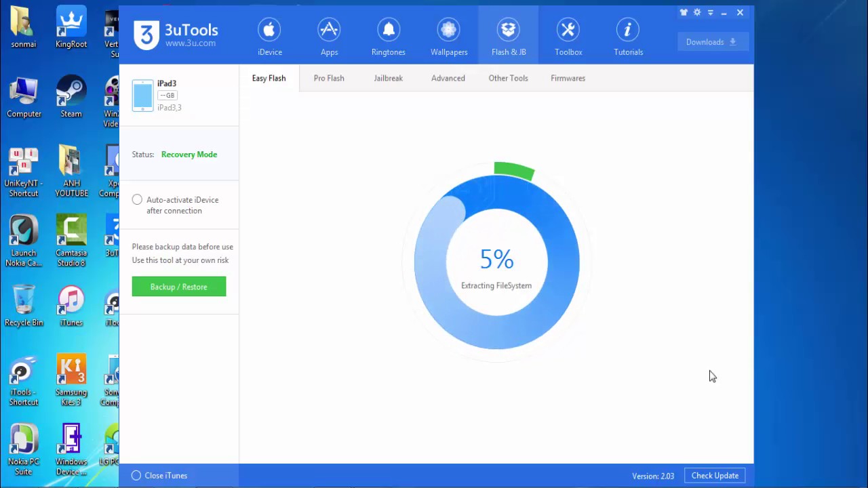Viewport: 868px width, 488px height.
Task: Enable Auto-activate iDevice after connection
Action: (x=137, y=199)
